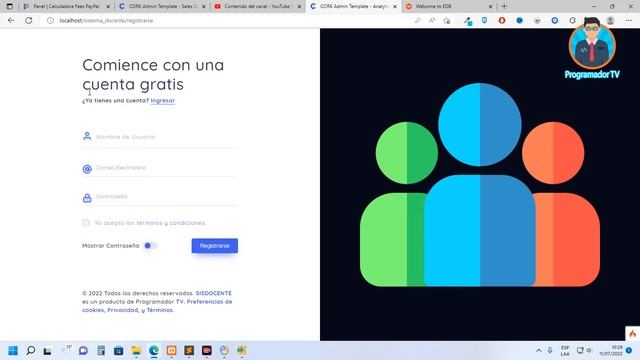Open Sublime Text from the taskbar
This screenshot has height=360, width=640.
click(x=189, y=351)
